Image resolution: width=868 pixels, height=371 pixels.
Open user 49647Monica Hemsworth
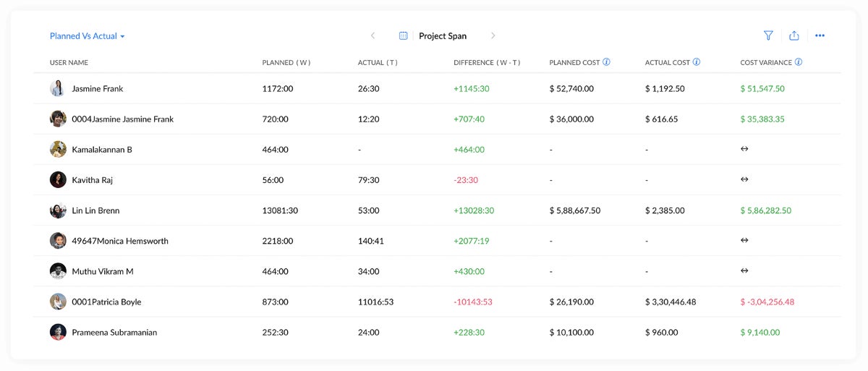[120, 242]
